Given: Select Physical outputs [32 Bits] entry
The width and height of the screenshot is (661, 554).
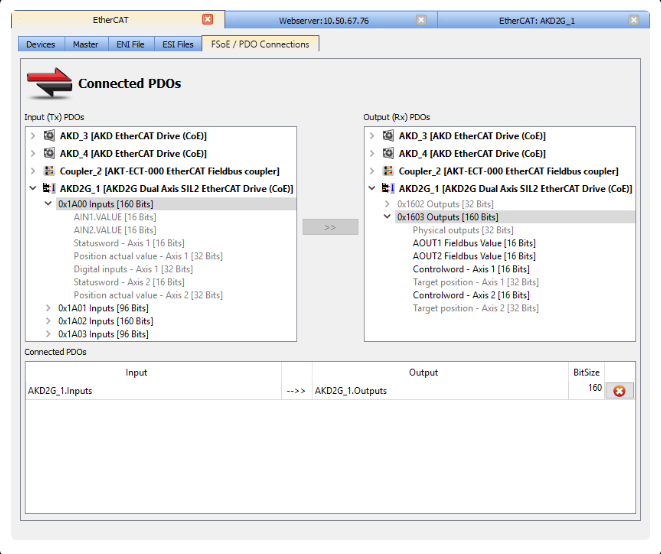Looking at the screenshot, I should click(463, 230).
